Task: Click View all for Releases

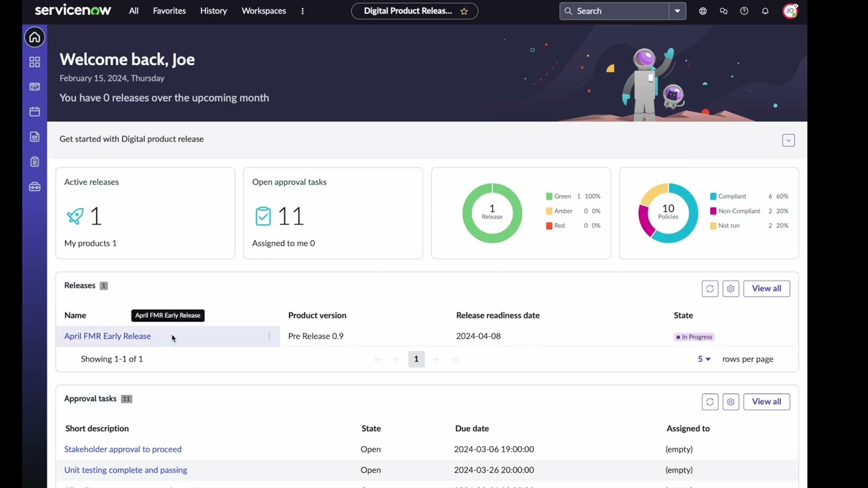Action: click(x=766, y=289)
